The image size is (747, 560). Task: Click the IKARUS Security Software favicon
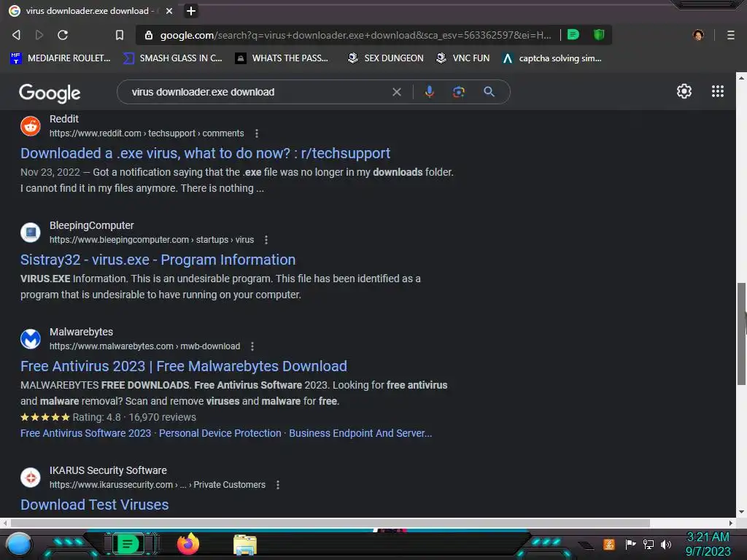pyautogui.click(x=31, y=478)
